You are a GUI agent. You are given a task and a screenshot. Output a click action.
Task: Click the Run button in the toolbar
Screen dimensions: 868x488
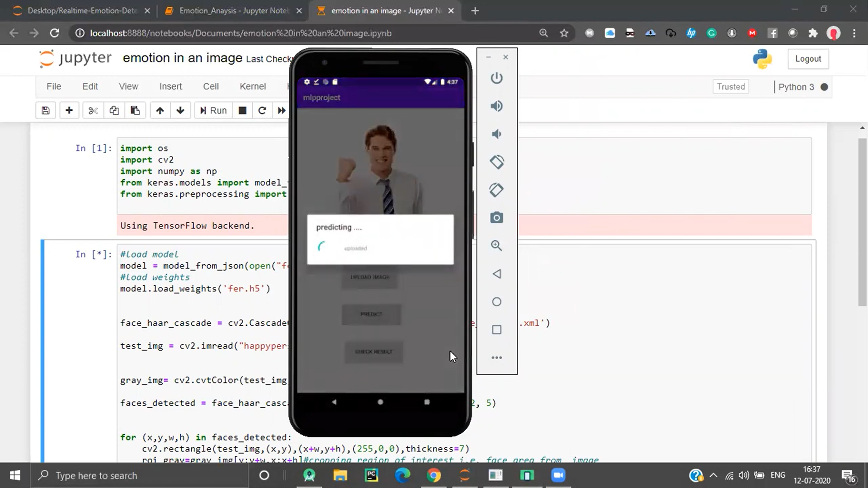[x=213, y=110]
